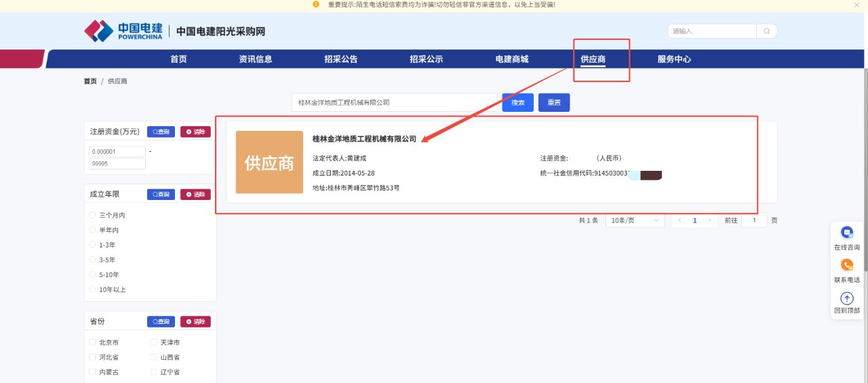Check the 辽宁省 checkbox
Screen dimensions: 868x383
point(153,372)
